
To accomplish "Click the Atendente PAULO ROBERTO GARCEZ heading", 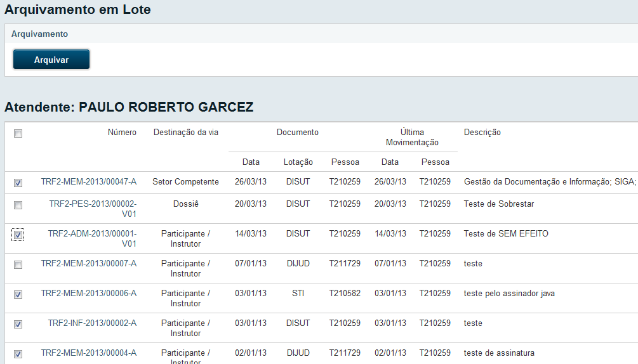I will (x=129, y=107).
